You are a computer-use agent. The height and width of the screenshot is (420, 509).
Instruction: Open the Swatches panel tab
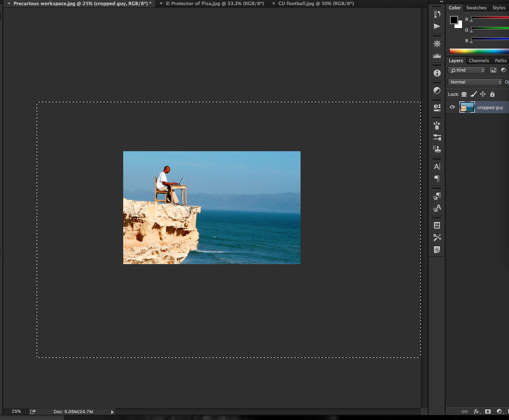(476, 8)
